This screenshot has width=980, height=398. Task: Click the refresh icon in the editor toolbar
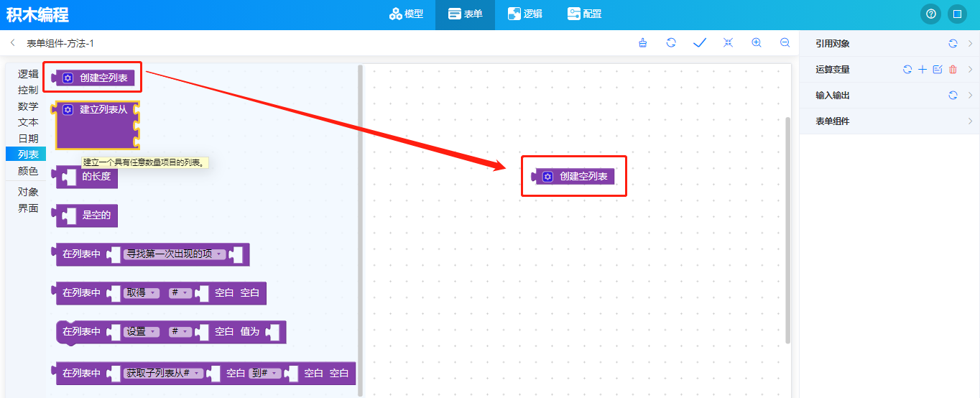click(x=671, y=43)
